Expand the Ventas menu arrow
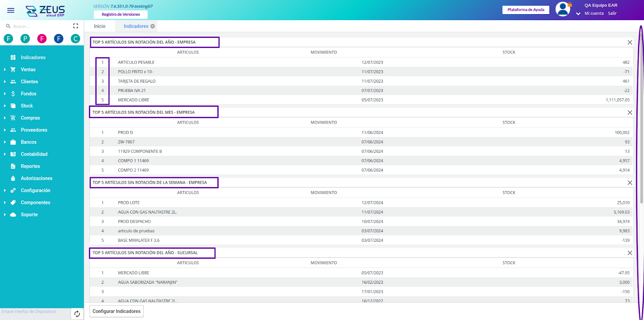This screenshot has width=644, height=320. pos(5,69)
